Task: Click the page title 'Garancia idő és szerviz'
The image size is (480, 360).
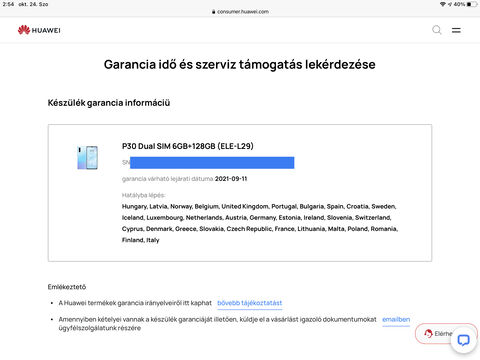Action: click(x=170, y=64)
